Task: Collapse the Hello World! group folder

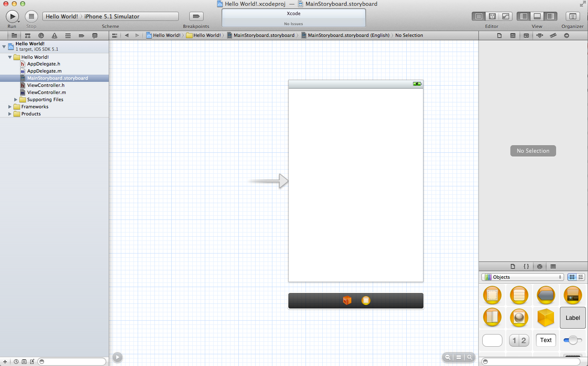Action: point(10,57)
